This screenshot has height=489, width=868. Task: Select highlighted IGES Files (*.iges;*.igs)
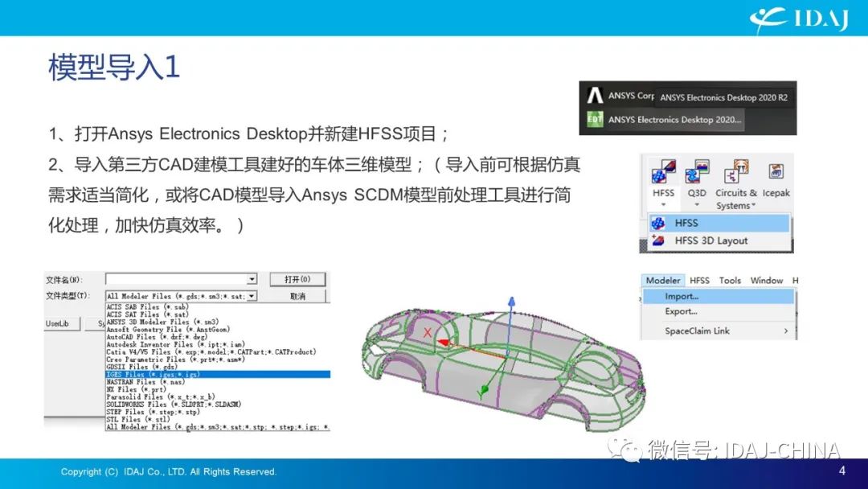tap(218, 374)
